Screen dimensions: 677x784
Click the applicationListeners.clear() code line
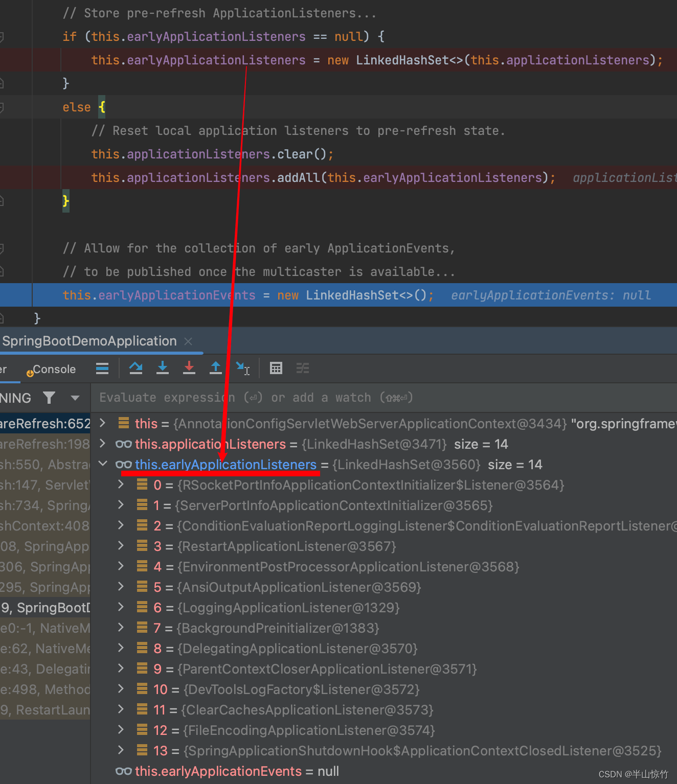212,154
